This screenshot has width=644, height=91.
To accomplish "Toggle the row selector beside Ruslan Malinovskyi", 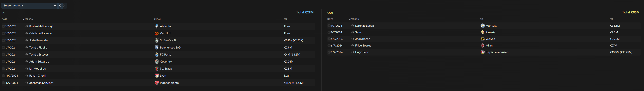I will pos(3,26).
